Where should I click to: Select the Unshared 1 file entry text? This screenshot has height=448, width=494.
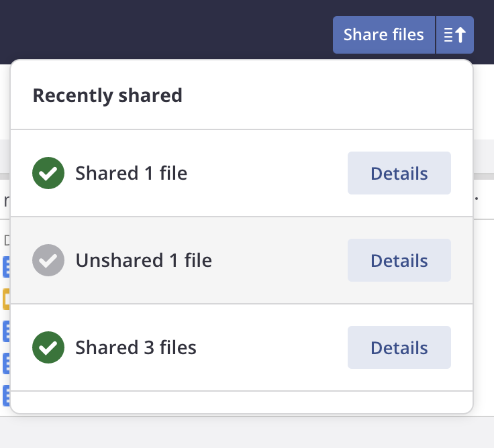click(144, 260)
